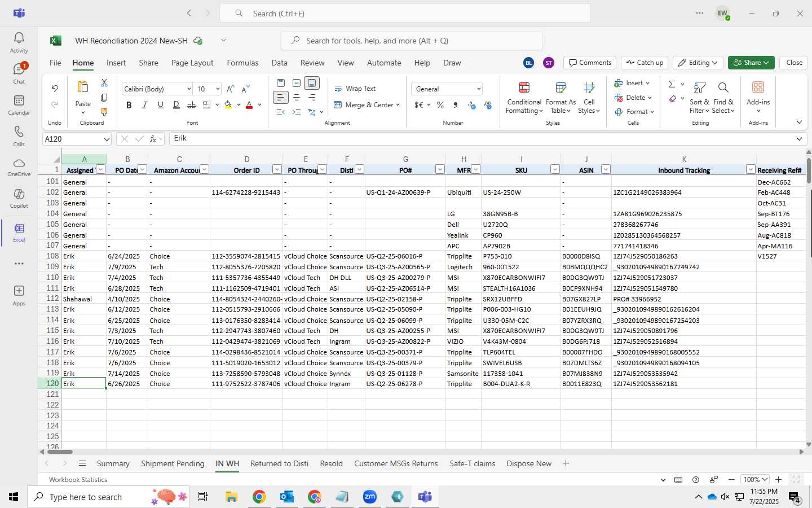812x508 pixels.
Task: Click the Cut scissors icon
Action: 104,83
